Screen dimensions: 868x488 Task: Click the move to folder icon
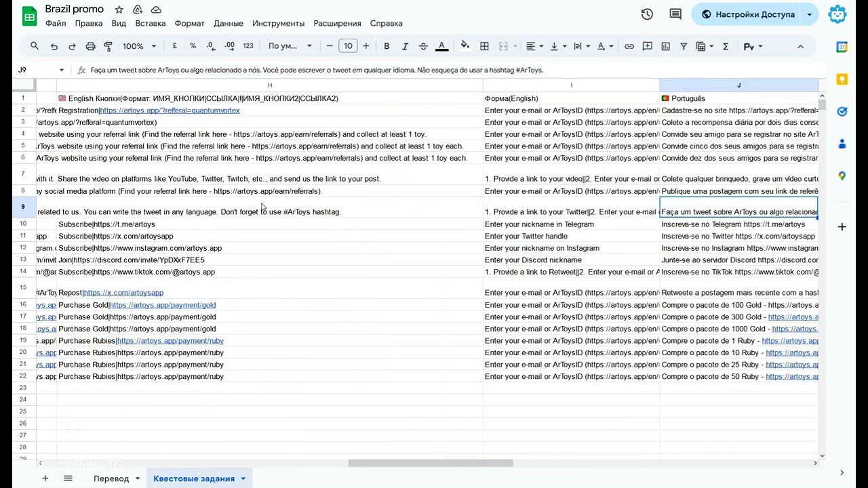138,9
